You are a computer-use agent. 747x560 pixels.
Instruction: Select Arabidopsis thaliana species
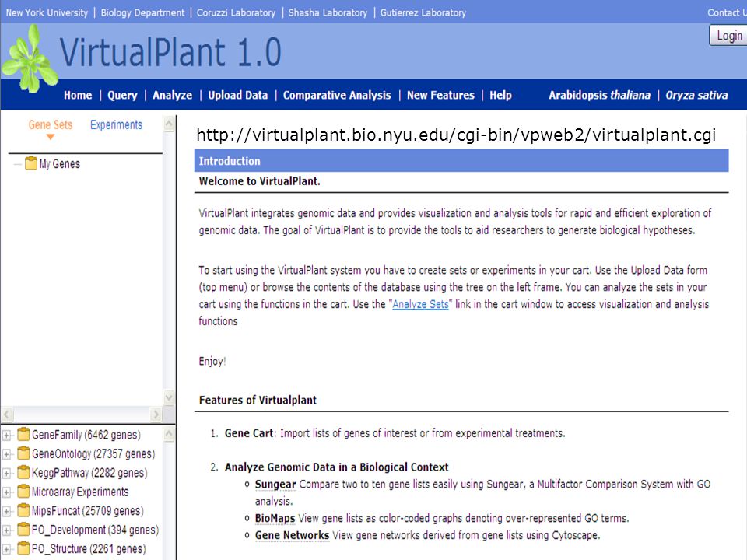pos(599,95)
